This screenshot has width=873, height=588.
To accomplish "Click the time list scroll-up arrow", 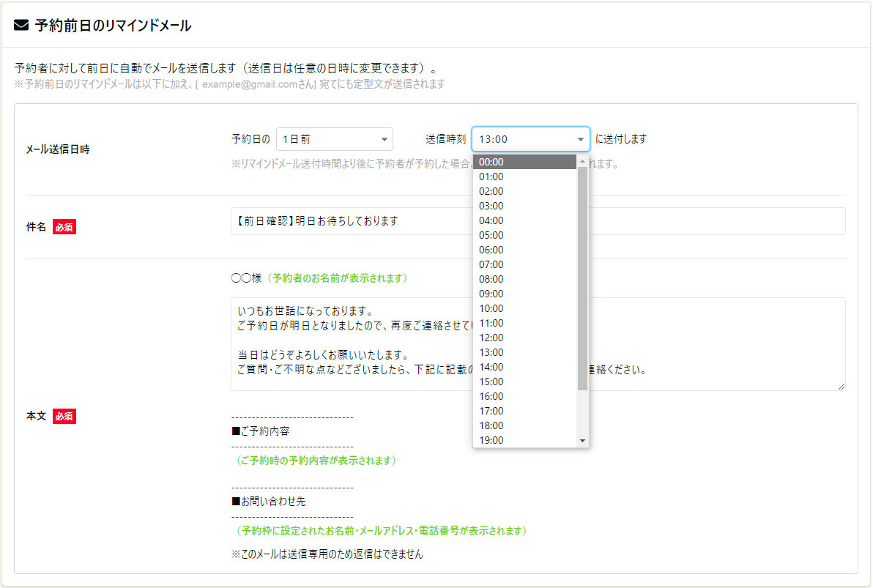I will point(582,161).
